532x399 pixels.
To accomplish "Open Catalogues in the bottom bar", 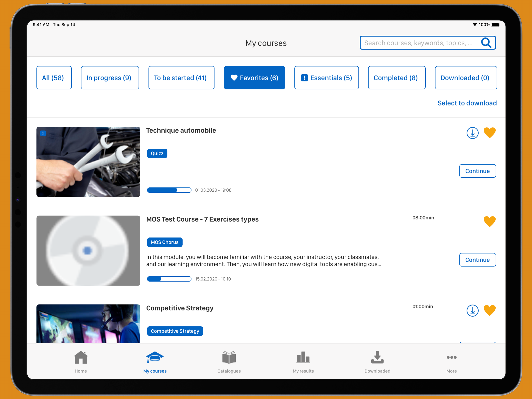I will pyautogui.click(x=229, y=362).
